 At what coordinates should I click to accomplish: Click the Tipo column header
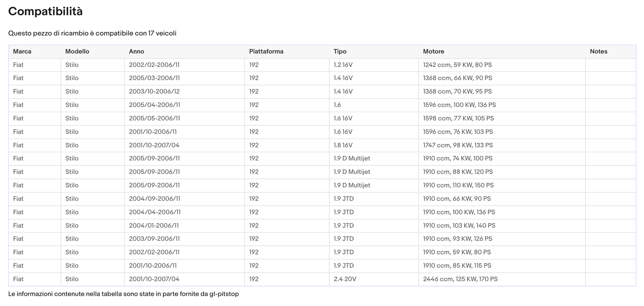(340, 52)
